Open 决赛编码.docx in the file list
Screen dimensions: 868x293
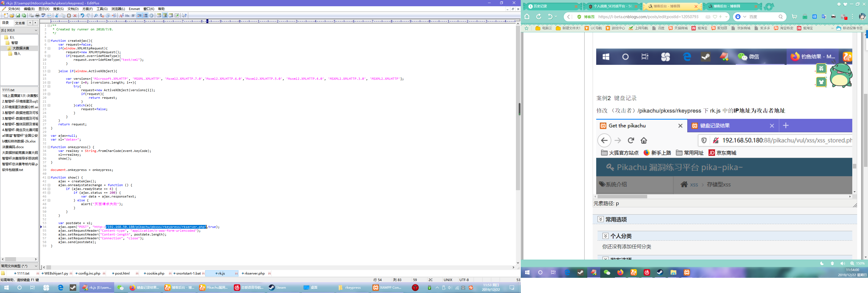coord(13,147)
